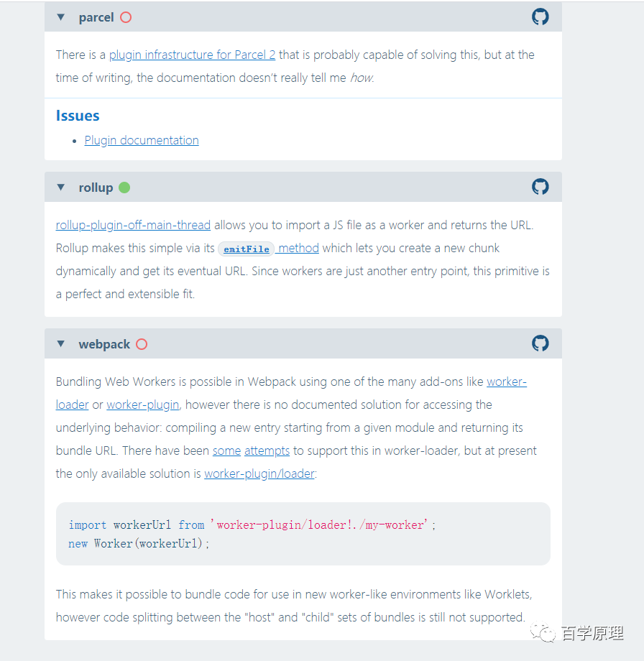Follow the 'some' link about worker-loader
This screenshot has height=661, width=644.
pyautogui.click(x=226, y=450)
